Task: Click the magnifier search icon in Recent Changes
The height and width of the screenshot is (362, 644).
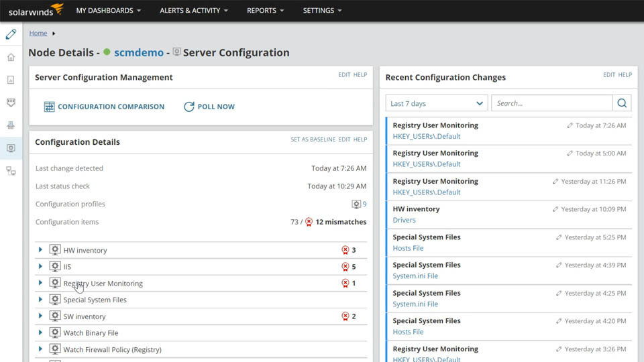Action: click(622, 103)
